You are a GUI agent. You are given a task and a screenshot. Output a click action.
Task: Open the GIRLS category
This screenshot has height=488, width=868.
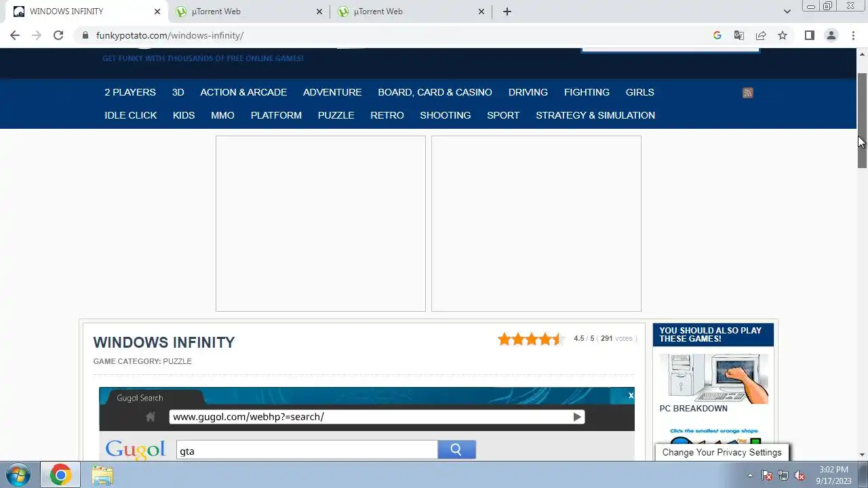click(x=640, y=92)
